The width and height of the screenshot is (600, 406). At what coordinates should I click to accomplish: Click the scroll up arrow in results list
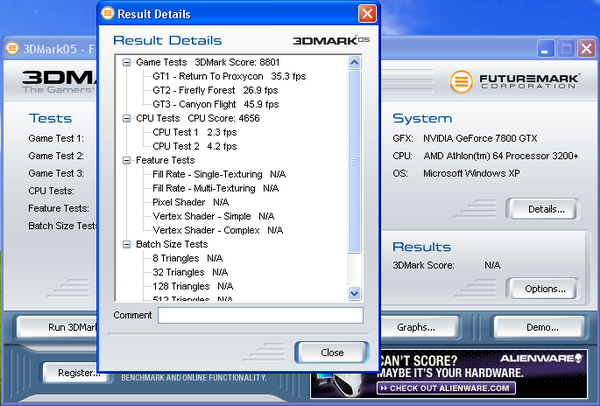click(354, 62)
